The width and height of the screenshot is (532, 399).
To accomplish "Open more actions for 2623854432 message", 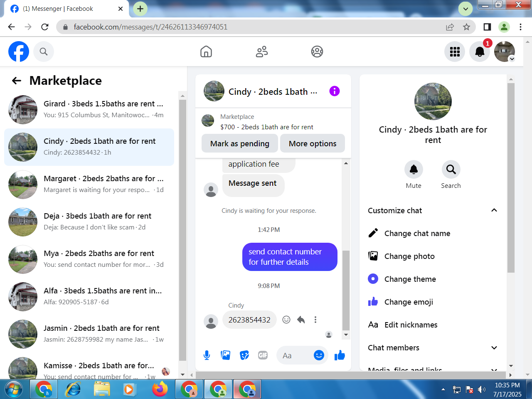I will pos(315,320).
